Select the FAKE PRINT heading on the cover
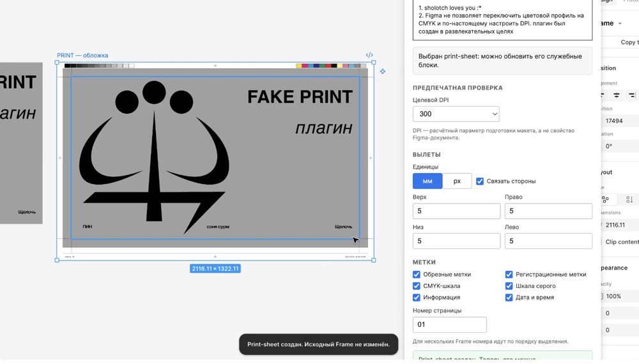Viewport: 639px width, 364px height. tap(300, 97)
